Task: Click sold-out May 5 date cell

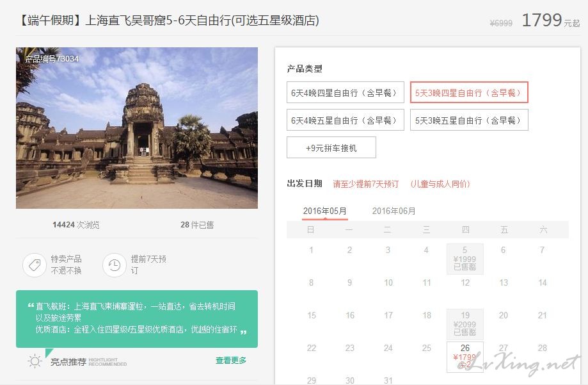Action: [465, 259]
